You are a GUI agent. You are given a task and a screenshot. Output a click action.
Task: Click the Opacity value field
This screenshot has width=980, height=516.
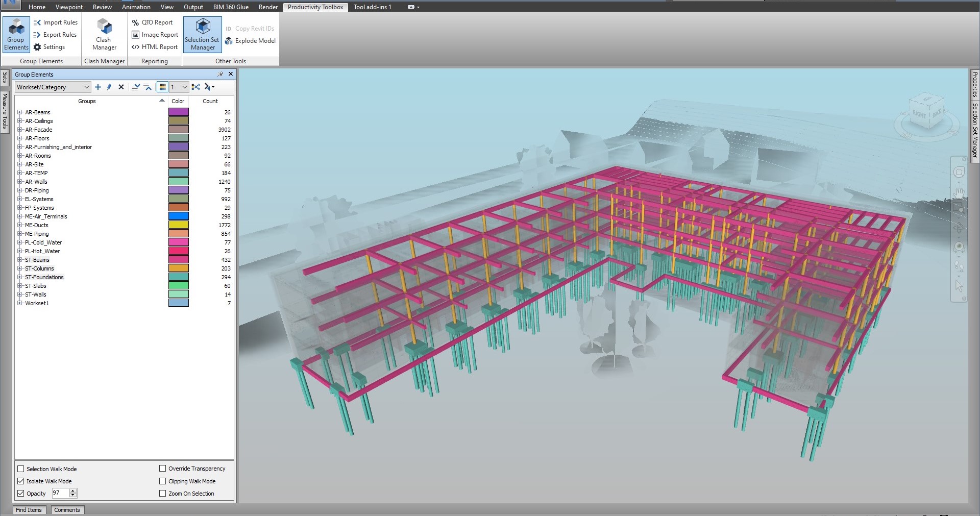click(60, 493)
